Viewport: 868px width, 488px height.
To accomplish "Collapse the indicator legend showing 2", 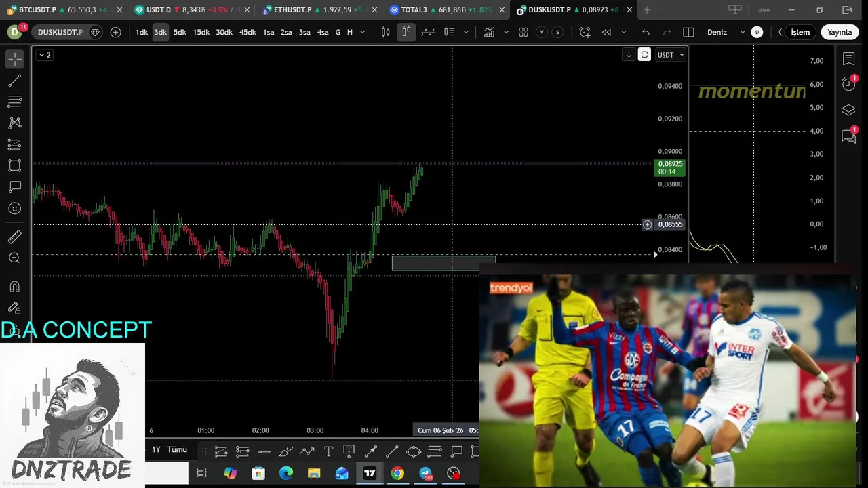I will pyautogui.click(x=44, y=55).
